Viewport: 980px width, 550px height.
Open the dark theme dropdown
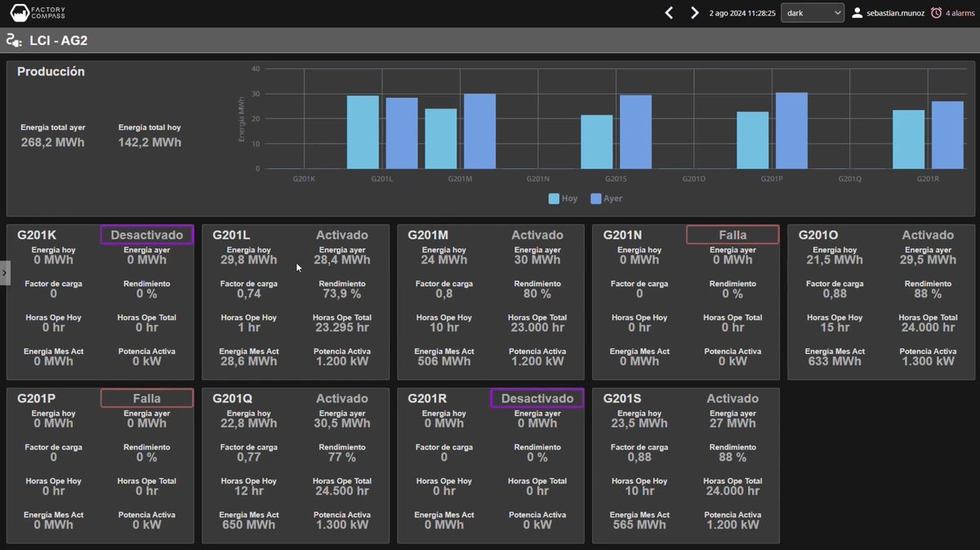click(813, 13)
